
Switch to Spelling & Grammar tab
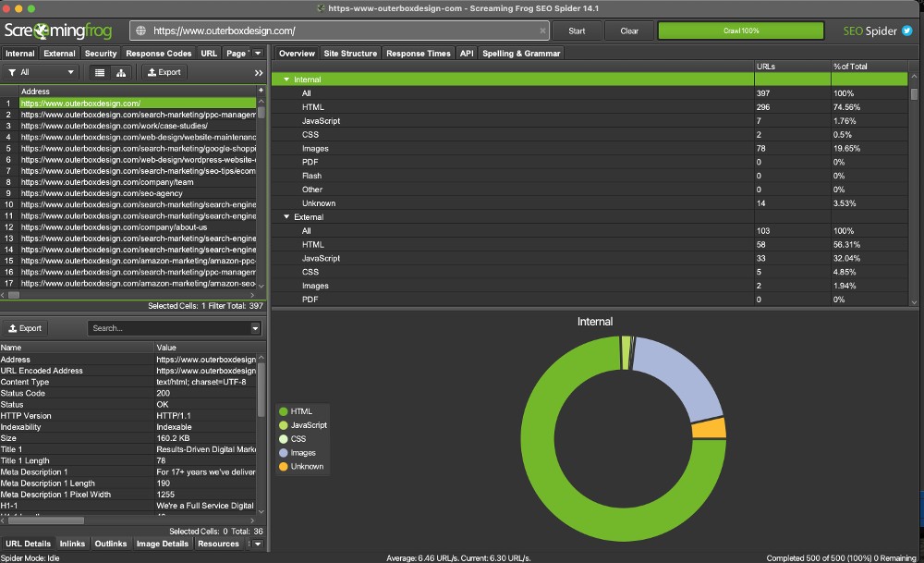[x=521, y=53]
